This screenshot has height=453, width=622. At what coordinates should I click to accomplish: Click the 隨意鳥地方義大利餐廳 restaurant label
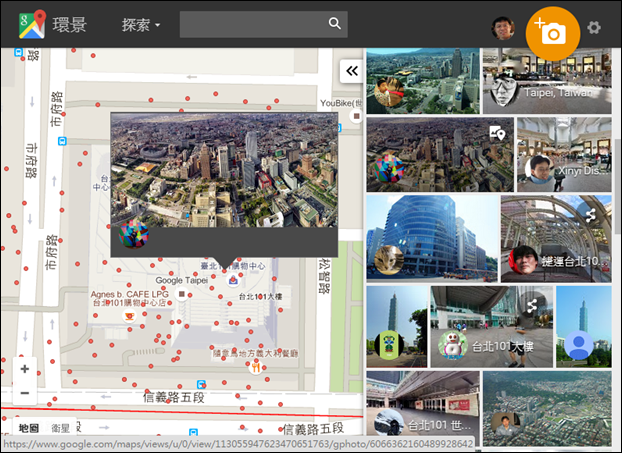click(255, 353)
